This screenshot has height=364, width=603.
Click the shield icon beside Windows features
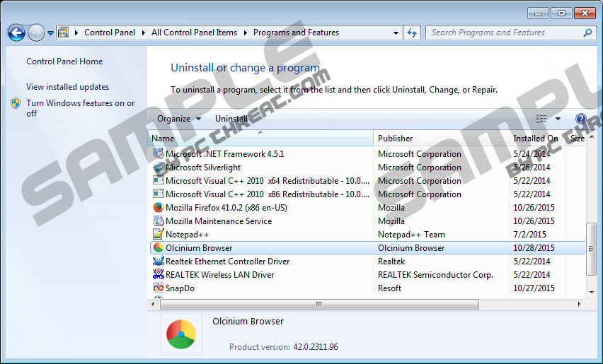(x=16, y=103)
